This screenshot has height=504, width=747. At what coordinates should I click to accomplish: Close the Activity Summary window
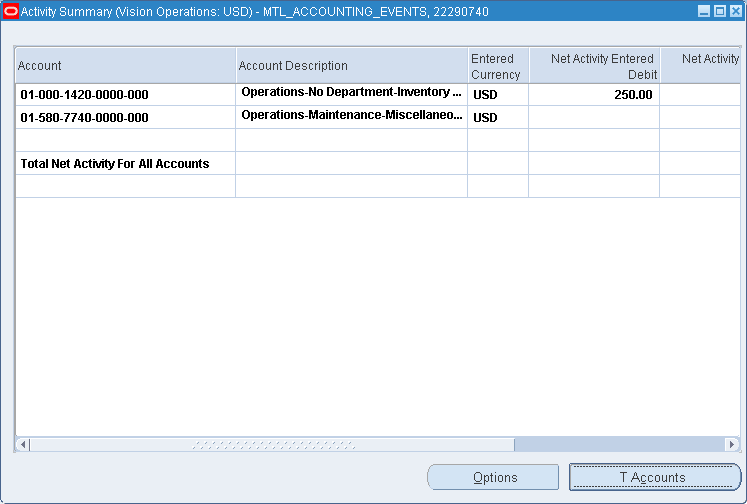point(736,11)
